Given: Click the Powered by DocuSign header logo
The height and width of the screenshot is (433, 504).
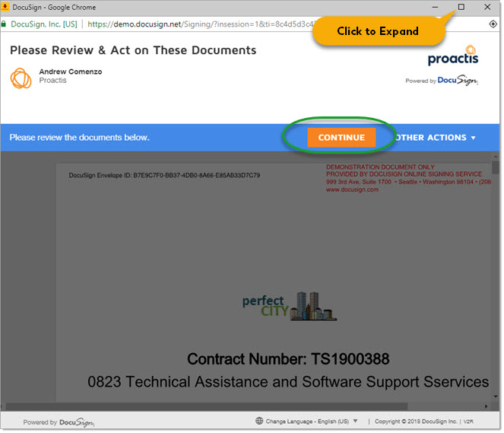Looking at the screenshot, I should point(442,80).
